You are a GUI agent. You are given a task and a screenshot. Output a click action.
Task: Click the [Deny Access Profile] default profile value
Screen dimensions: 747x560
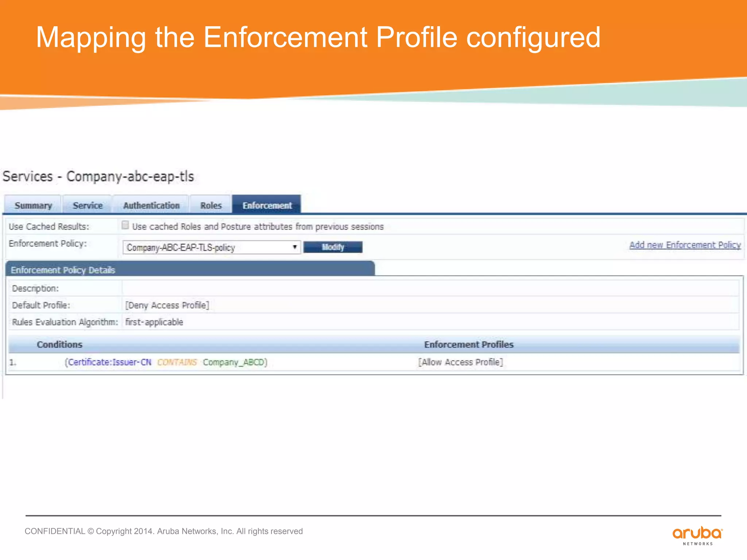(167, 305)
